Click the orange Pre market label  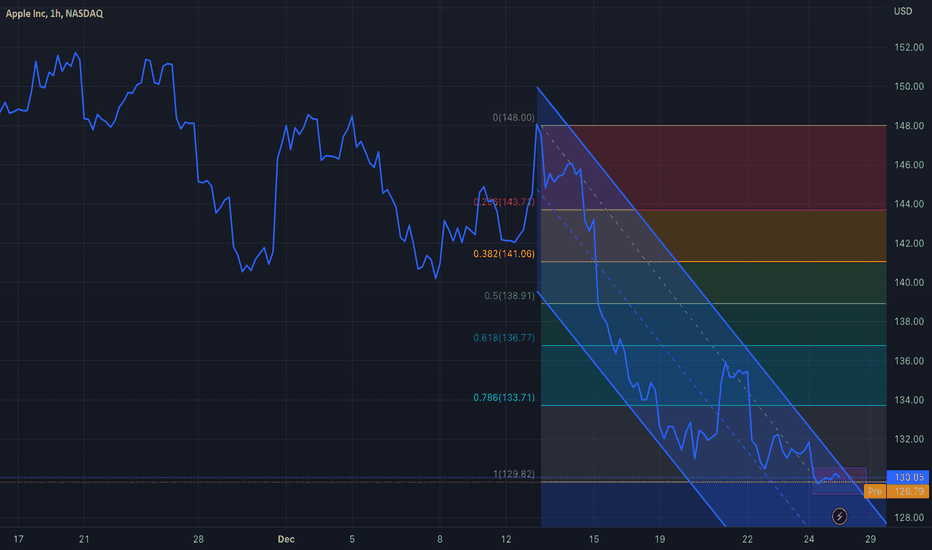[x=875, y=491]
